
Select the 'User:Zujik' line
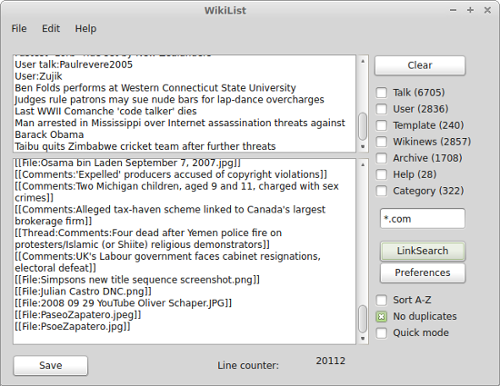38,76
